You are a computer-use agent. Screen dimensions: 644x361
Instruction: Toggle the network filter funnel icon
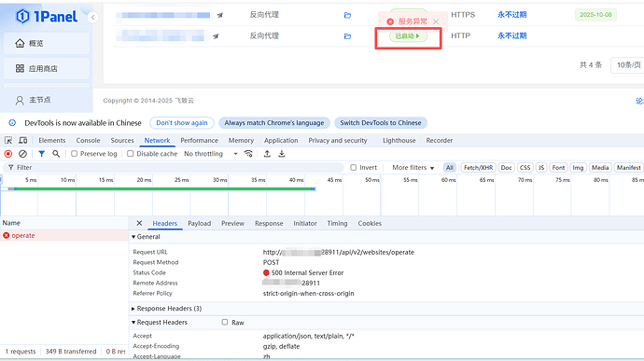pos(41,154)
